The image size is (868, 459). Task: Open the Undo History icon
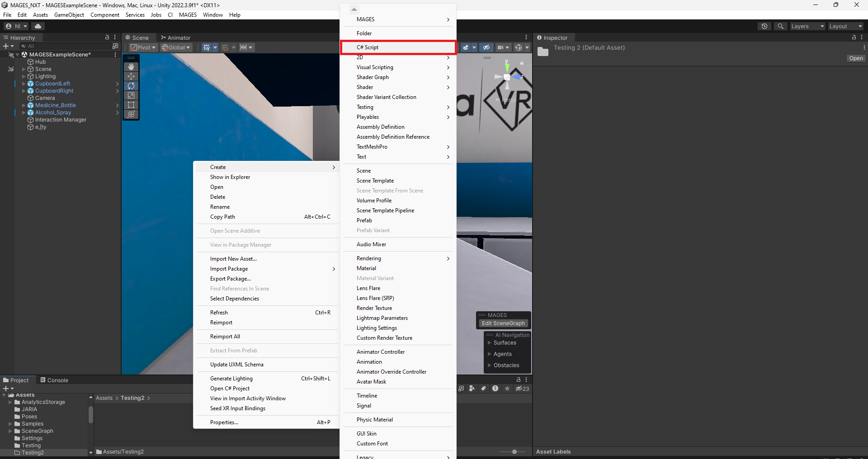point(764,26)
